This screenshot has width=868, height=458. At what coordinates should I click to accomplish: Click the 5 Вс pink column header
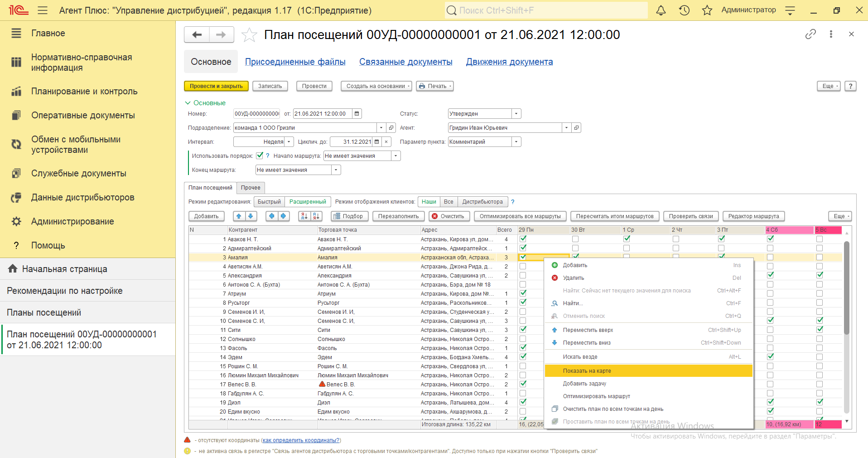pos(828,230)
